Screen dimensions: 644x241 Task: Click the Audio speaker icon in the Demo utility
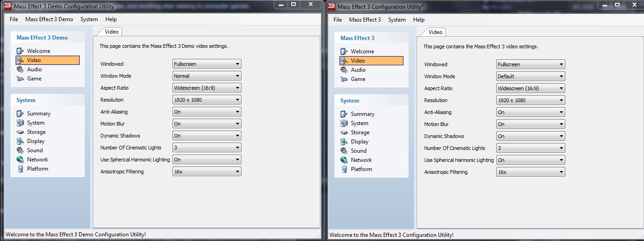pos(20,69)
